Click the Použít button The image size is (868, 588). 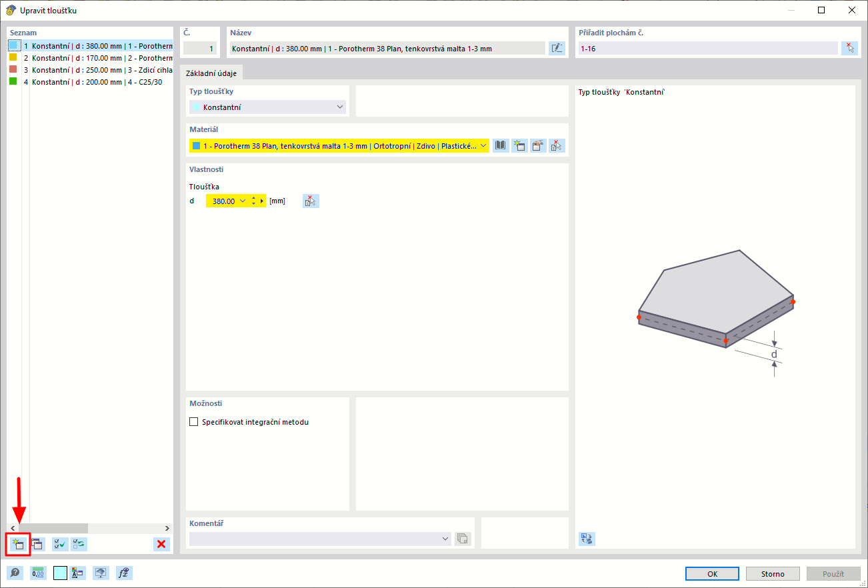[833, 573]
